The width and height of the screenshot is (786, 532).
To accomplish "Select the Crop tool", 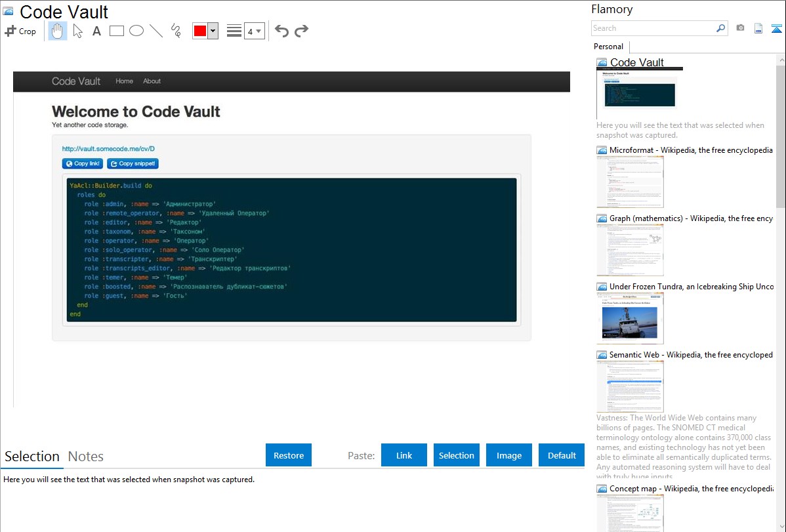I will (x=20, y=31).
